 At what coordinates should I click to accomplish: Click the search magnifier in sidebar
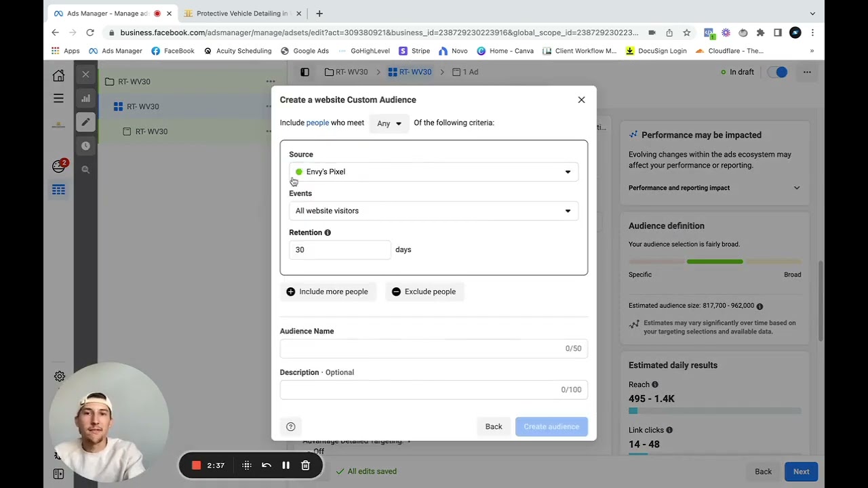(x=85, y=169)
